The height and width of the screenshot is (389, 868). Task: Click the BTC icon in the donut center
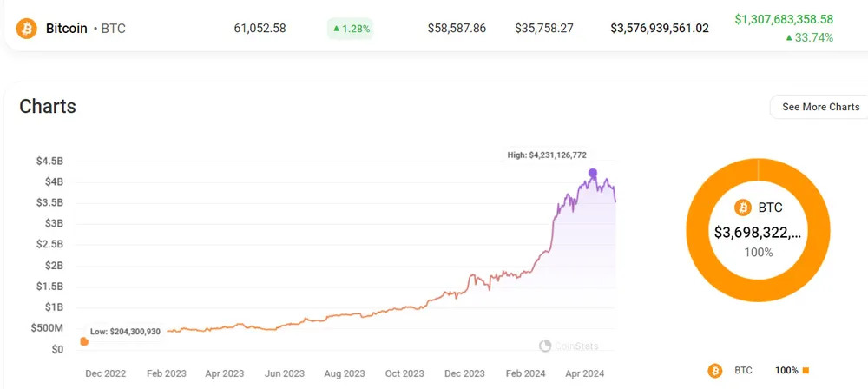point(742,208)
